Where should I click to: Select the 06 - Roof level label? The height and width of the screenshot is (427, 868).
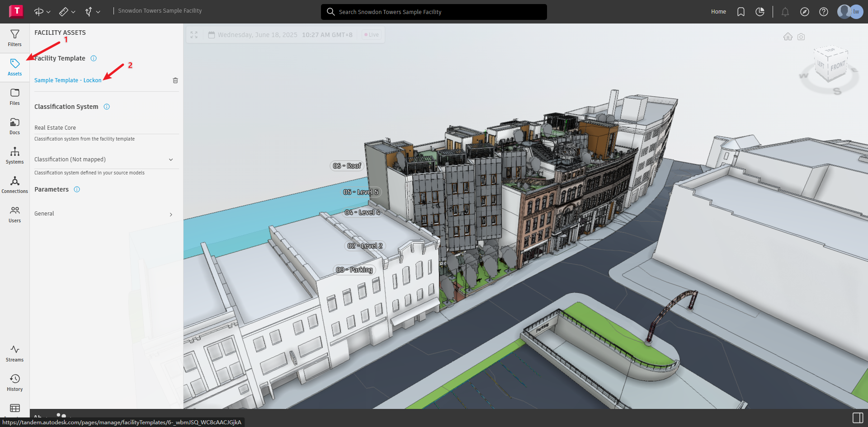(x=347, y=166)
